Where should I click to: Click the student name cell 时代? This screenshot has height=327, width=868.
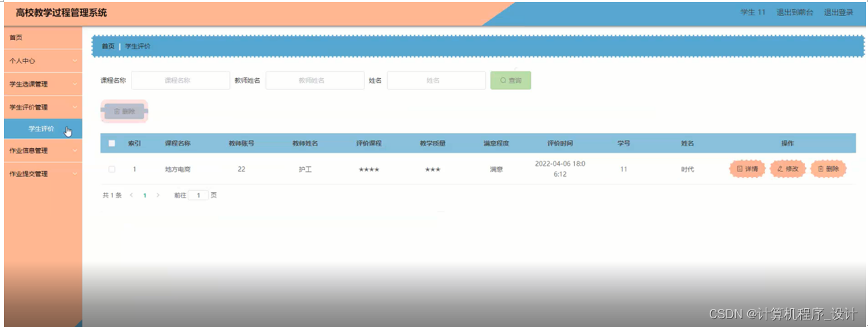pyautogui.click(x=687, y=170)
